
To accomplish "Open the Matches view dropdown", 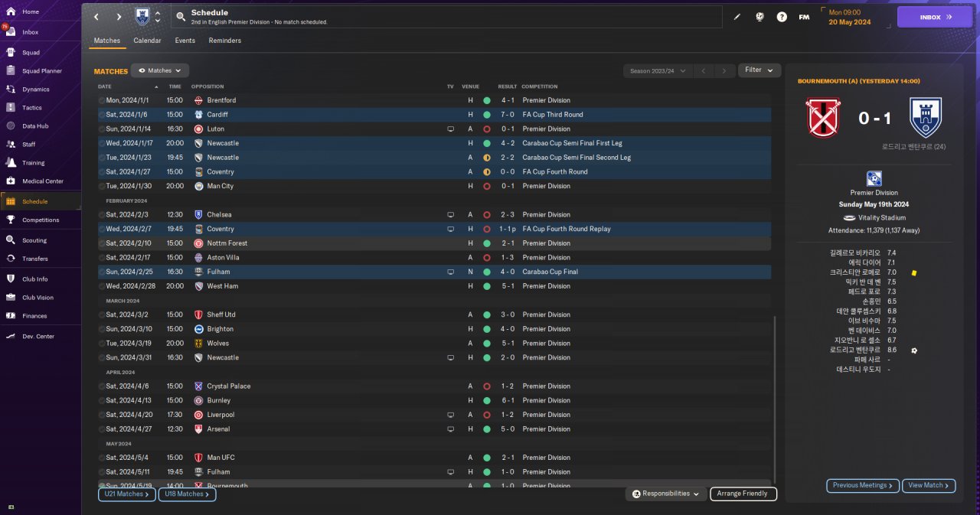I will (160, 70).
